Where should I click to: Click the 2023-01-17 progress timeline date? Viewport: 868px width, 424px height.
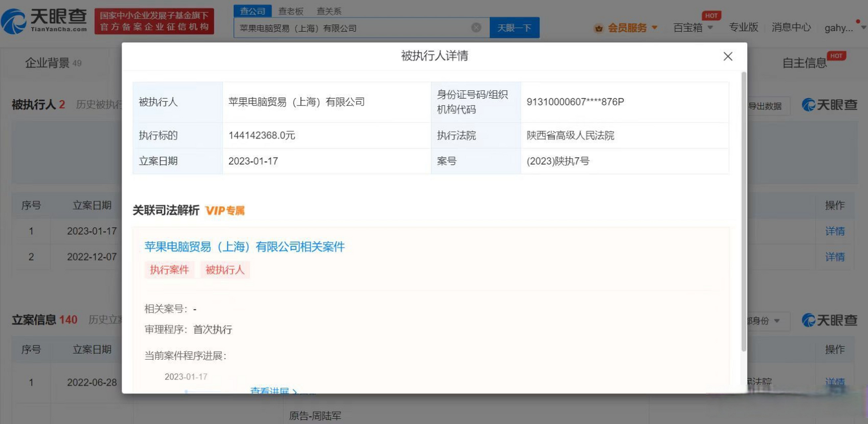pyautogui.click(x=186, y=377)
